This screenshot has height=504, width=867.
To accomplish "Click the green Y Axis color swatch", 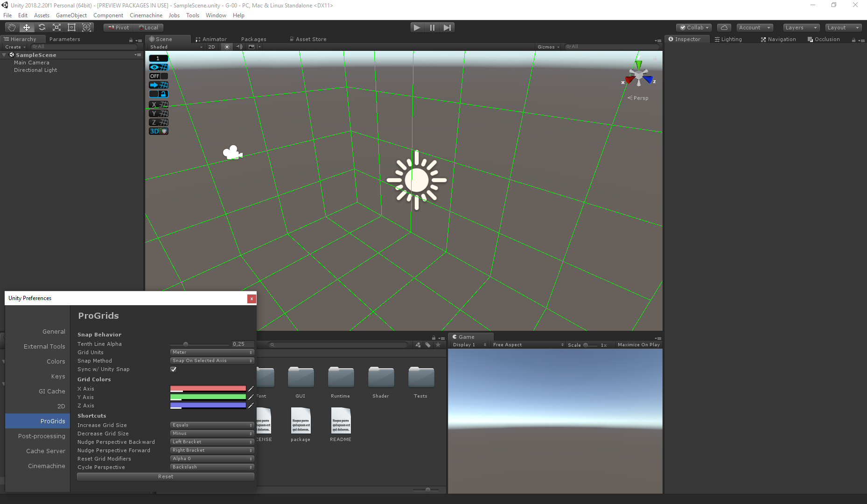I will click(x=208, y=397).
